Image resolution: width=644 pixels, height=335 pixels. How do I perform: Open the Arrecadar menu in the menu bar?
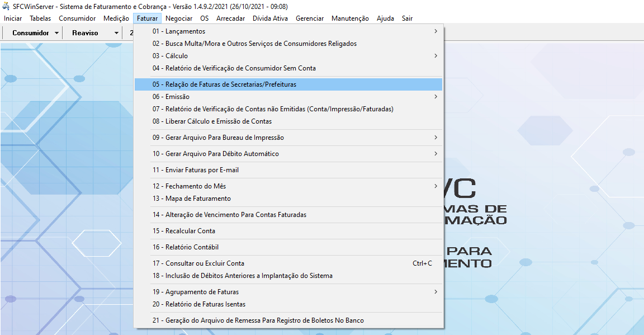(x=230, y=18)
